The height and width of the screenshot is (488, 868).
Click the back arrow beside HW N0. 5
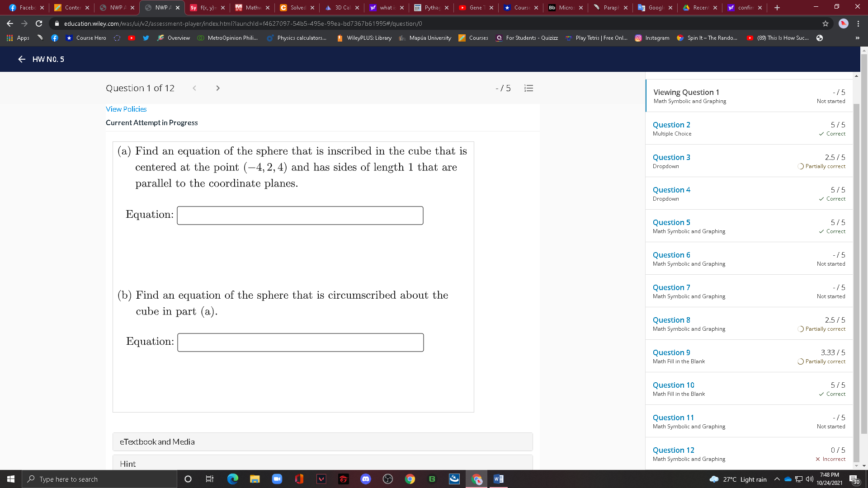(21, 59)
